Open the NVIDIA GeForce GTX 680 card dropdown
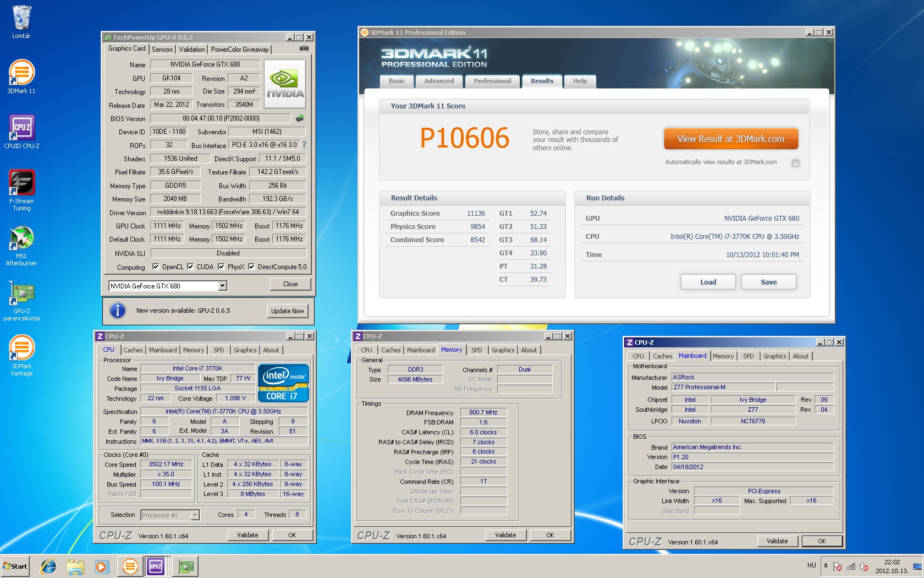This screenshot has width=924, height=578. [223, 286]
